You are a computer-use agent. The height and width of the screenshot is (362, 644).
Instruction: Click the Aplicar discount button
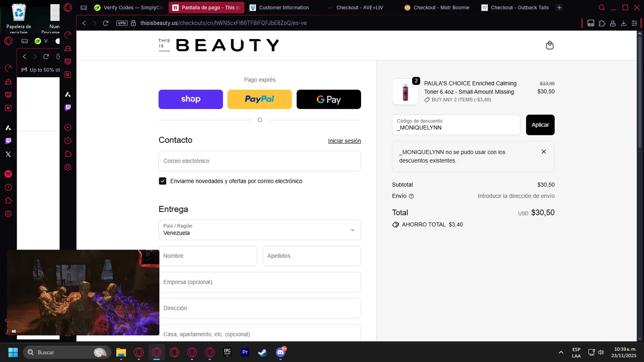(540, 125)
